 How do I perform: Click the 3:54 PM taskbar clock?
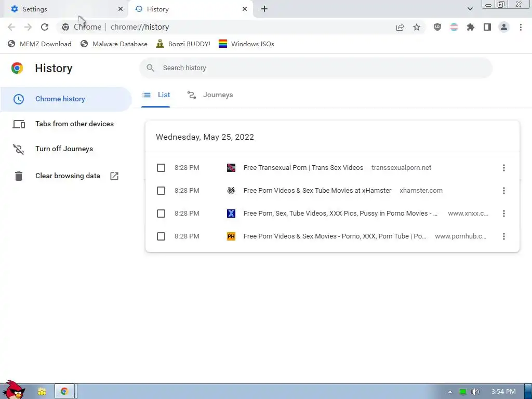[503, 392]
